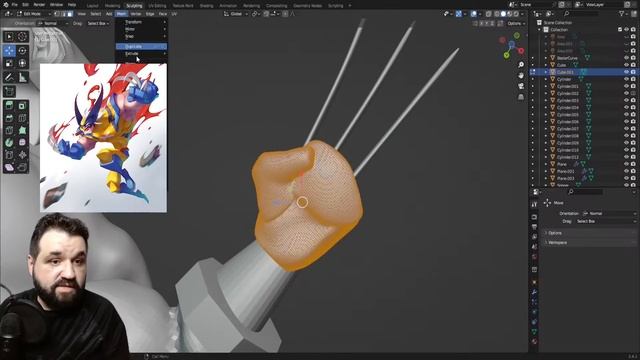Disable Cube in renders via camera icon
The image size is (640, 360).
click(x=633, y=65)
